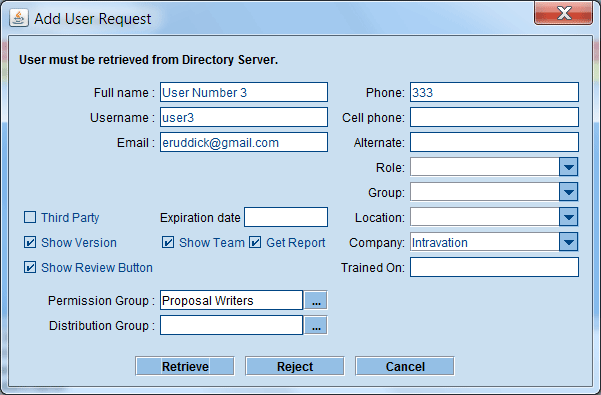Select the Trained On text field

point(494,267)
